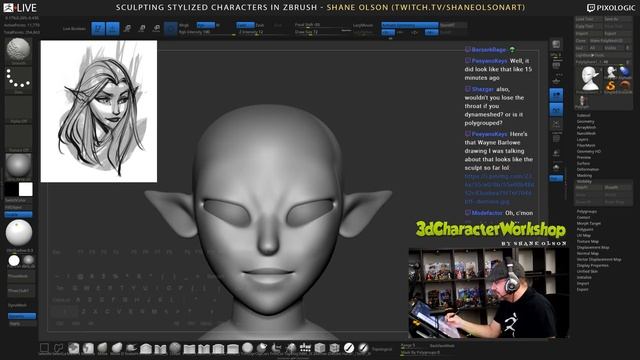Select the large white sphere material icon

[x=18, y=233]
